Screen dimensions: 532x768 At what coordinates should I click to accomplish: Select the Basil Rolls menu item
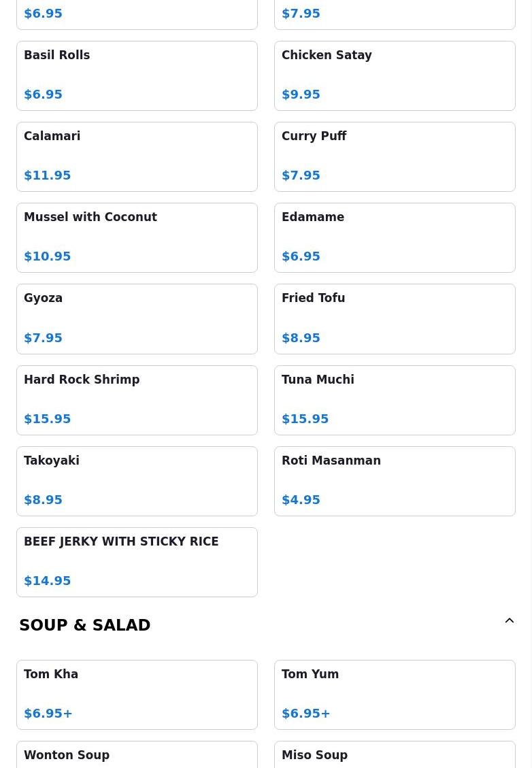(137, 76)
